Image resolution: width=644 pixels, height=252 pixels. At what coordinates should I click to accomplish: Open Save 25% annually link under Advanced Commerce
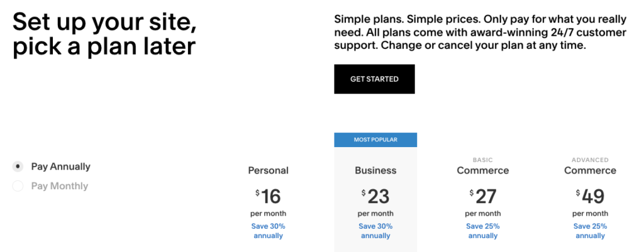(x=590, y=231)
